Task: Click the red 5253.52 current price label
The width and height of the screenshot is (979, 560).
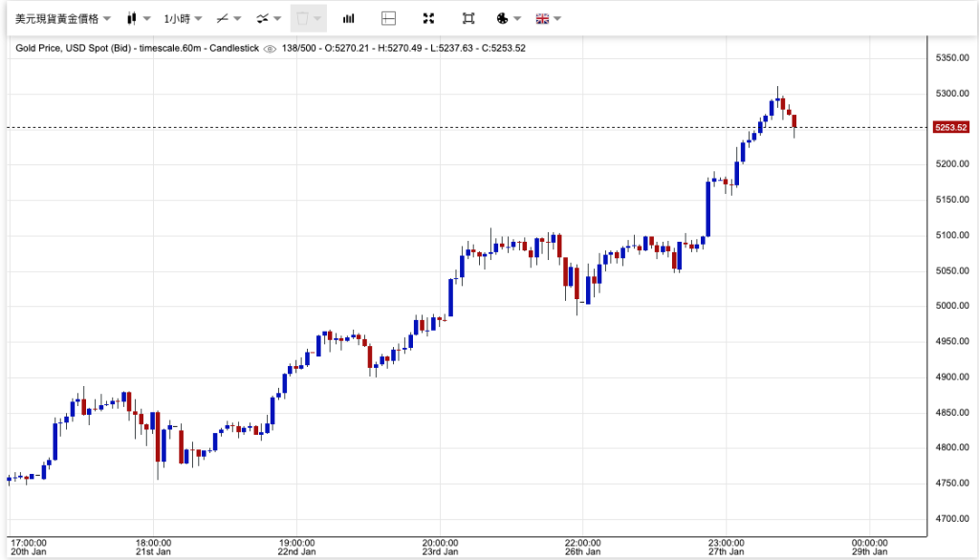Action: pyautogui.click(x=950, y=127)
